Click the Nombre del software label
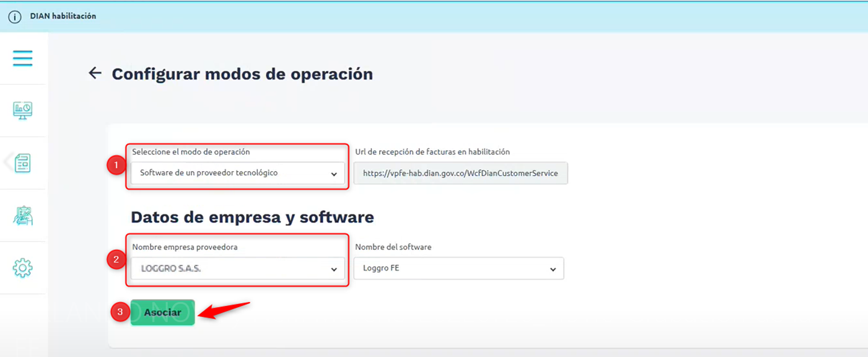This screenshot has width=868, height=357. click(393, 247)
